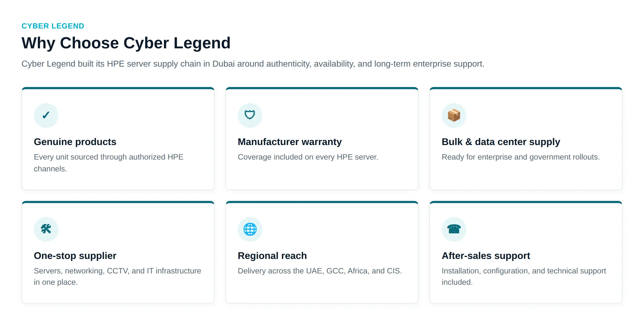644x325 pixels.
Task: Select the Genuine products card title
Action: click(x=75, y=142)
